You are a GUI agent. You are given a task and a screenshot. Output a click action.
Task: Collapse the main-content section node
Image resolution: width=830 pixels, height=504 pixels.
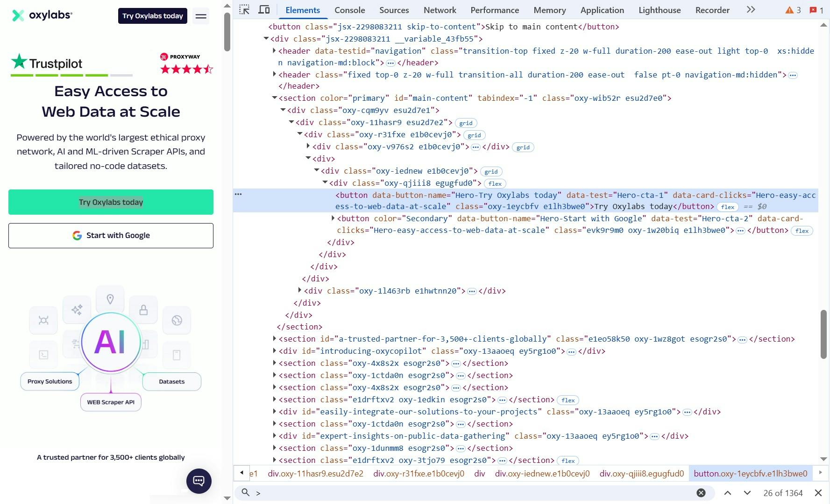(275, 98)
